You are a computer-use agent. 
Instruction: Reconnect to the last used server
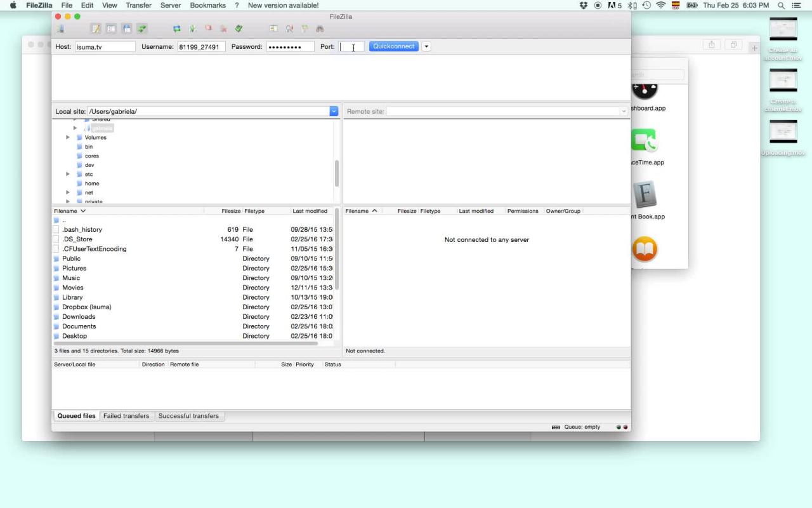tap(239, 29)
